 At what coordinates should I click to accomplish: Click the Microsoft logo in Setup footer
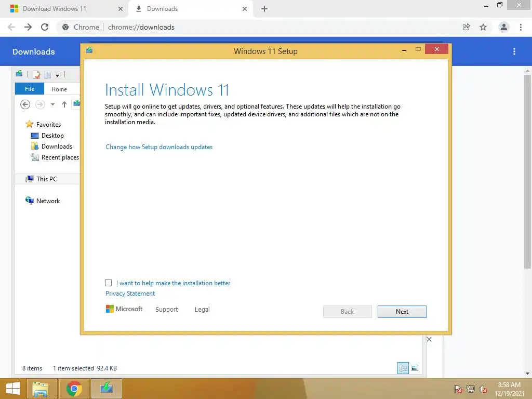[124, 309]
